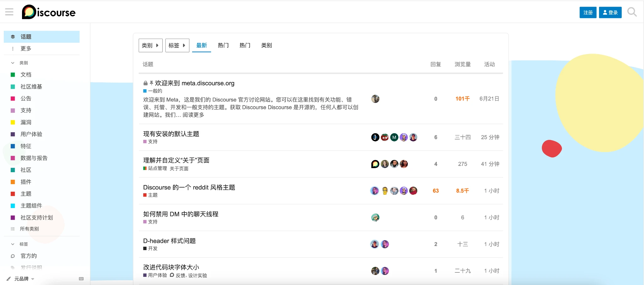The width and height of the screenshot is (644, 285).
Task: Open the 标签 filter dropdown
Action: point(177,46)
